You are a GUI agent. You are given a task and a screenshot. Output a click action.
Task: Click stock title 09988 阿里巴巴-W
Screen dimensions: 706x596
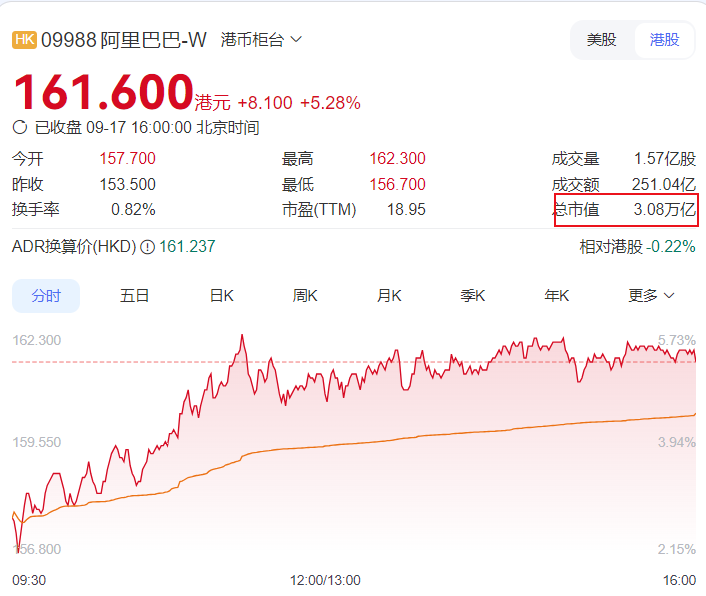(x=124, y=40)
